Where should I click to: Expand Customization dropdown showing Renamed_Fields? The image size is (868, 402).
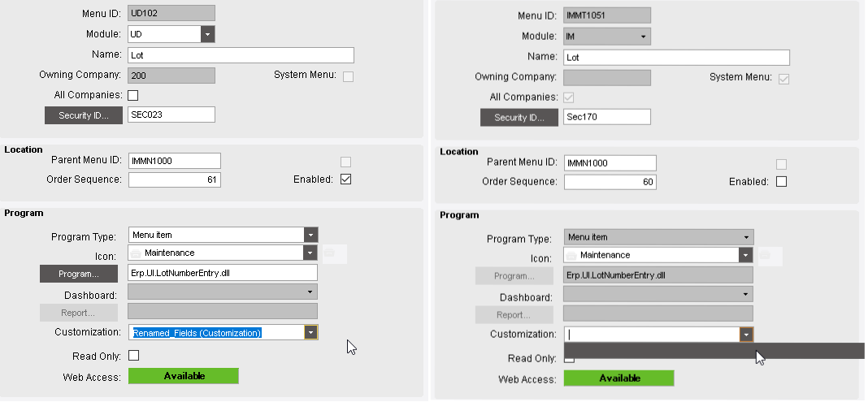[311, 332]
